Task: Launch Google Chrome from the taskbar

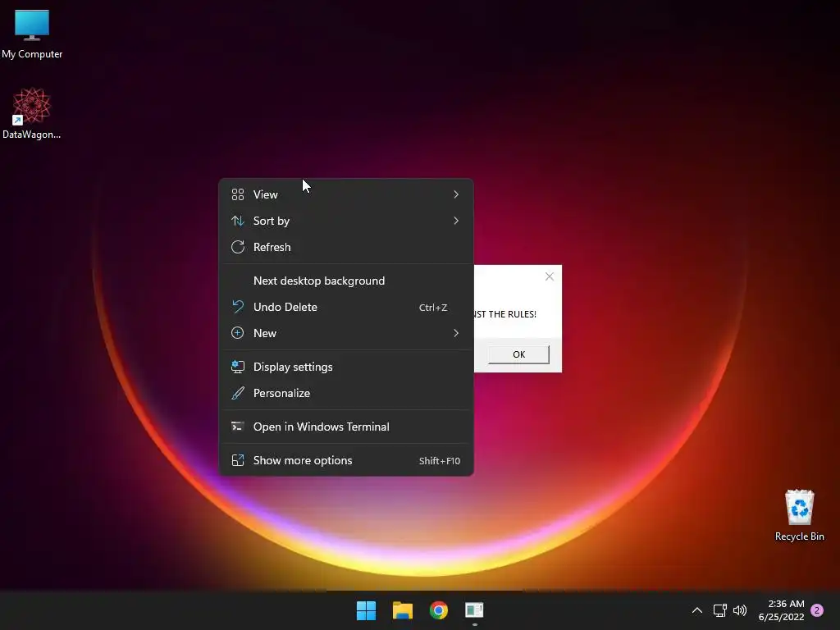Action: (x=438, y=610)
